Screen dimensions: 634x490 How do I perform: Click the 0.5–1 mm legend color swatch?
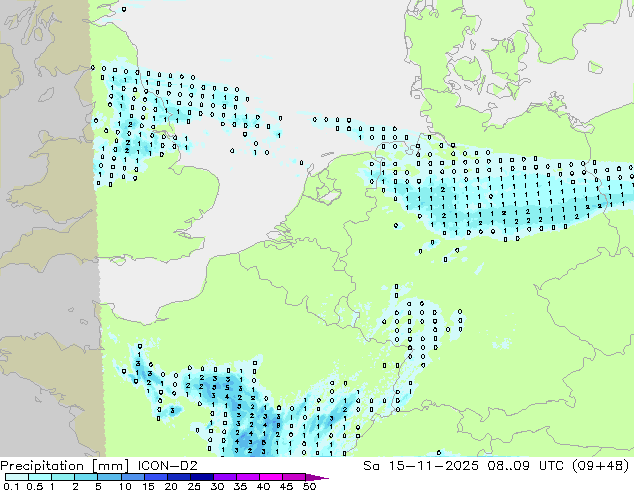tap(40, 477)
